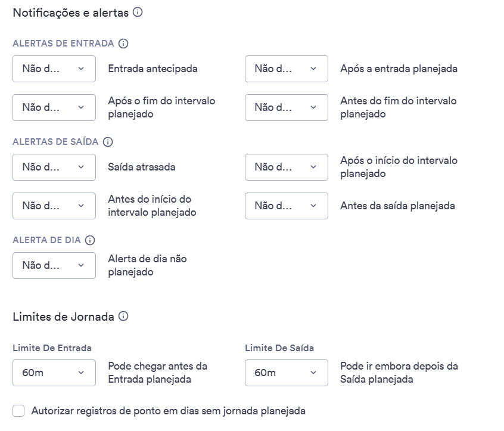The width and height of the screenshot is (504, 431).
Task: Click the info icon beside Alertas de Saída
Action: tap(108, 142)
